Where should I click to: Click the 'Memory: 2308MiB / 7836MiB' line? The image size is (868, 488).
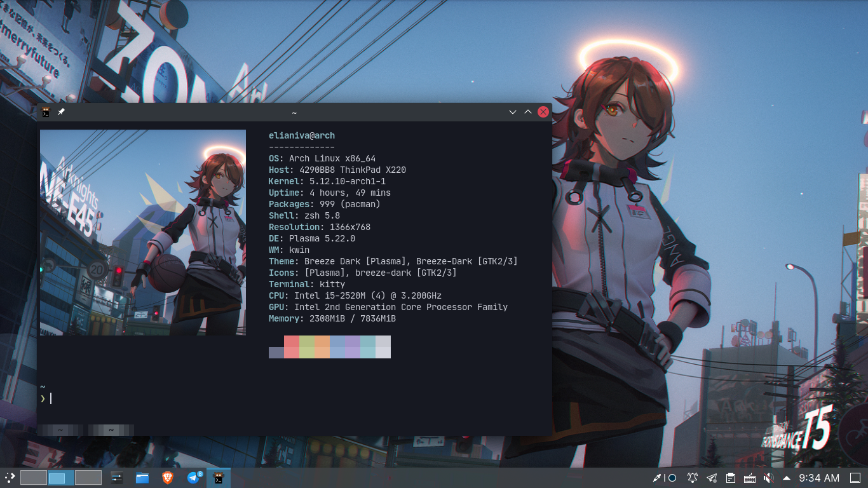click(x=332, y=318)
